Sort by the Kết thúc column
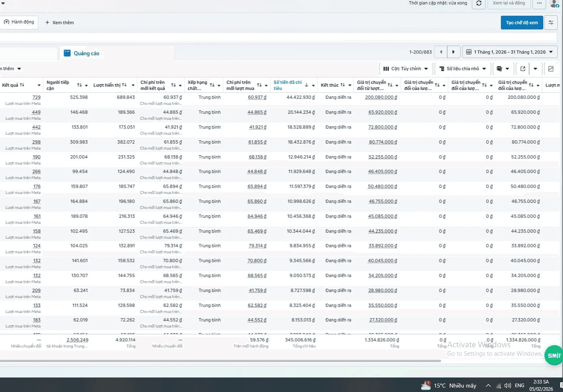Viewport: 563px width, 392px height. pyautogui.click(x=342, y=85)
